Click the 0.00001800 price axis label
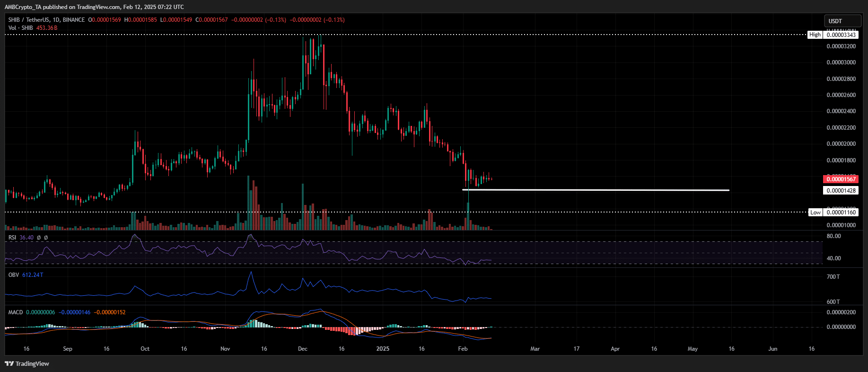This screenshot has height=372, width=868. (x=841, y=160)
